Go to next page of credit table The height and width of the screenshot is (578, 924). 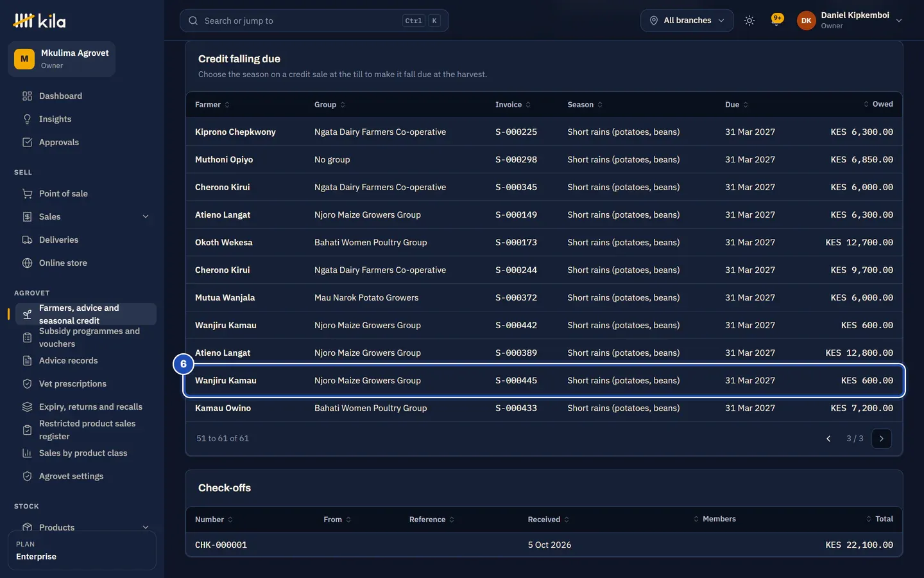(882, 439)
